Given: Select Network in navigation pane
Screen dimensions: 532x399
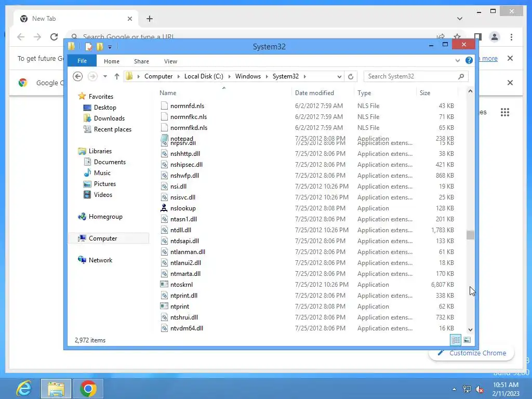Looking at the screenshot, I should (x=100, y=260).
